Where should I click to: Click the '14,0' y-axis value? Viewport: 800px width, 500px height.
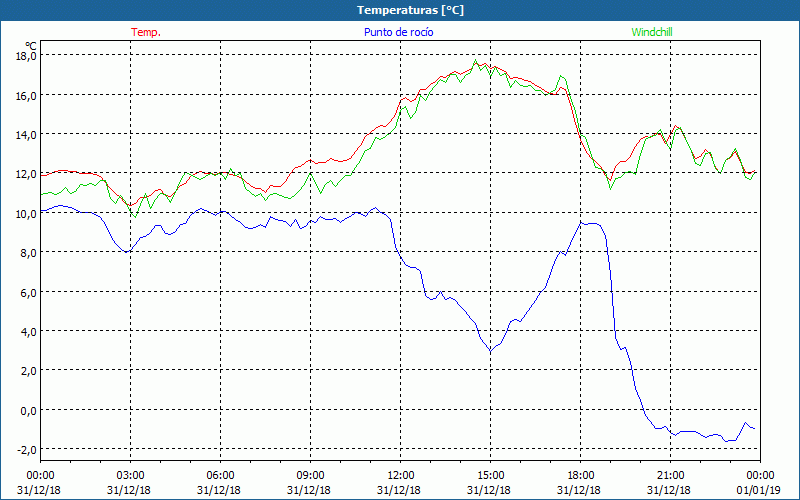click(26, 135)
